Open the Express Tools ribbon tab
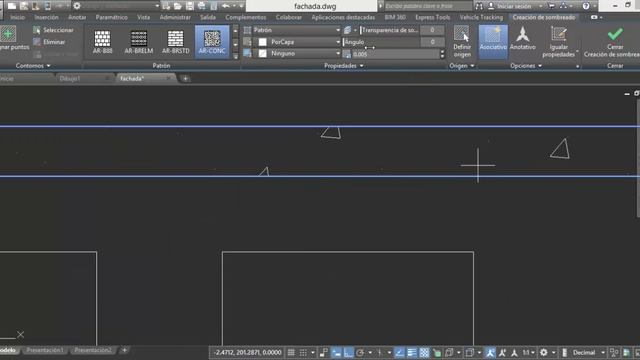This screenshot has width=640, height=360. 433,17
